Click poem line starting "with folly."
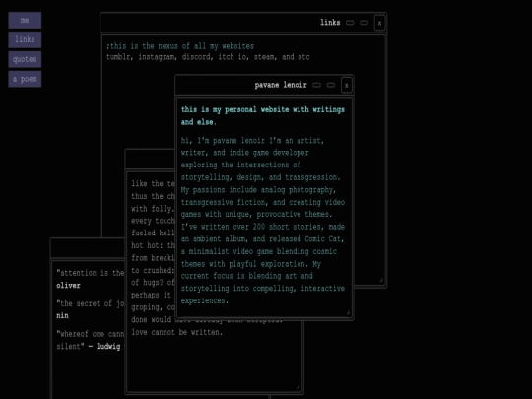Screen dimensions: 532x399 (x=153, y=208)
